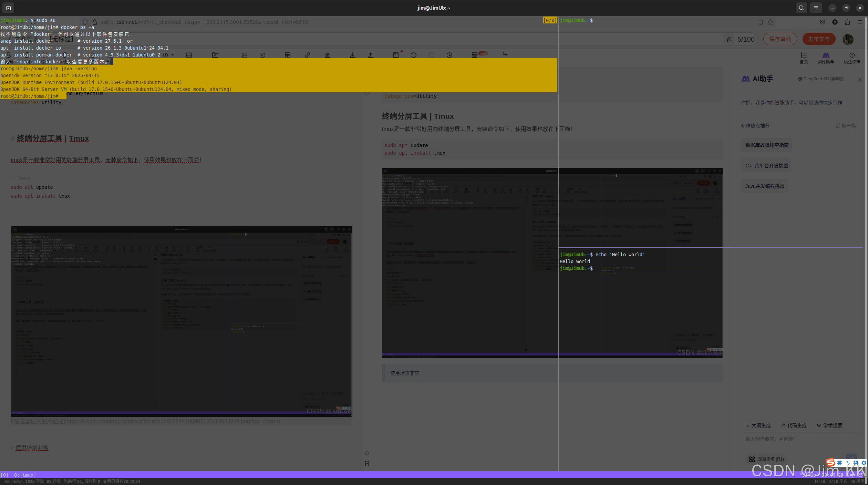Click the insert image toolbar icon
868x485 pixels.
click(x=244, y=55)
